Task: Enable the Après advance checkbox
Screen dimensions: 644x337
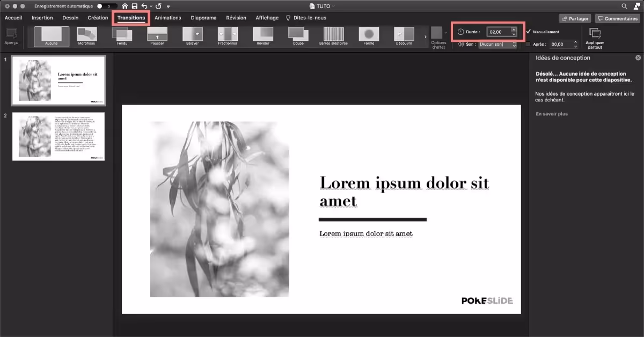Action: [x=528, y=44]
